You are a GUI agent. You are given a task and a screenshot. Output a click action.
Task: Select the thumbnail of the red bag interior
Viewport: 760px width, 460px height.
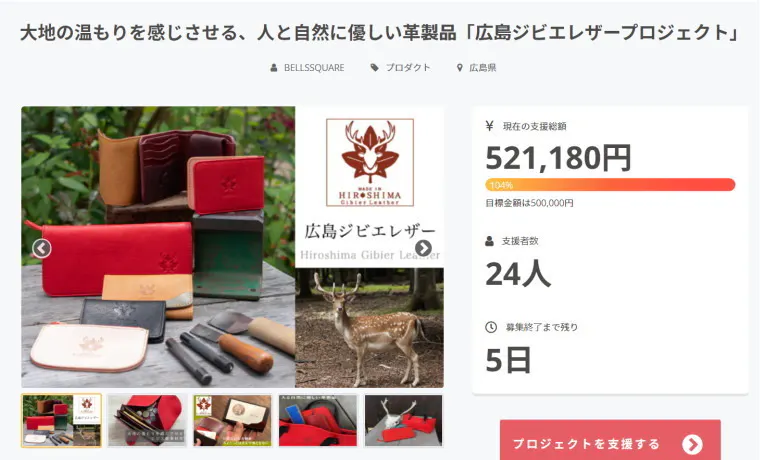pos(318,420)
